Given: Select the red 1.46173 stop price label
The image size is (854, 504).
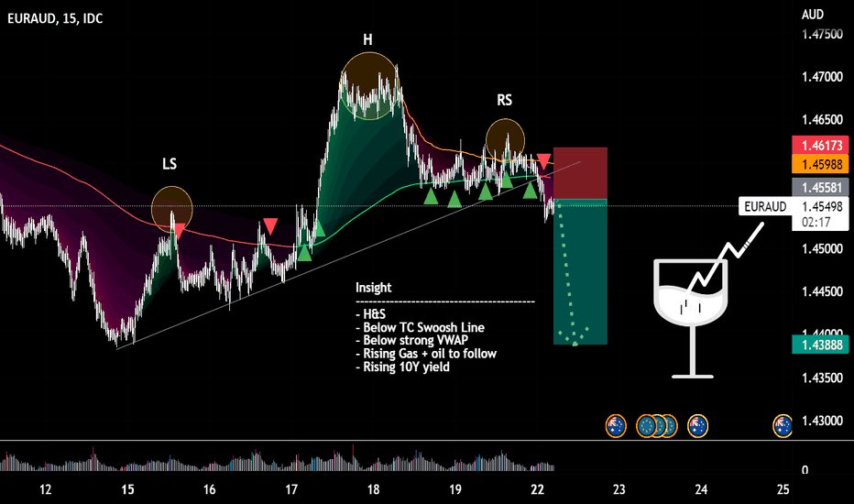Looking at the screenshot, I should [x=820, y=145].
